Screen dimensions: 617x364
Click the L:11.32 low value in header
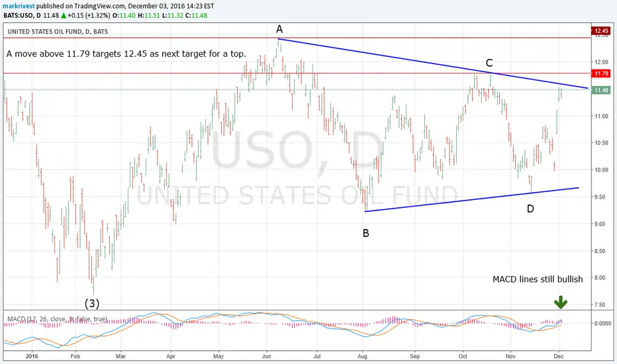172,16
